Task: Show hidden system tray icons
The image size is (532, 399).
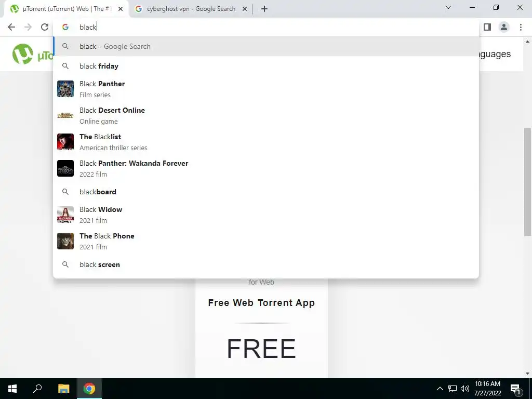Action: pos(440,389)
